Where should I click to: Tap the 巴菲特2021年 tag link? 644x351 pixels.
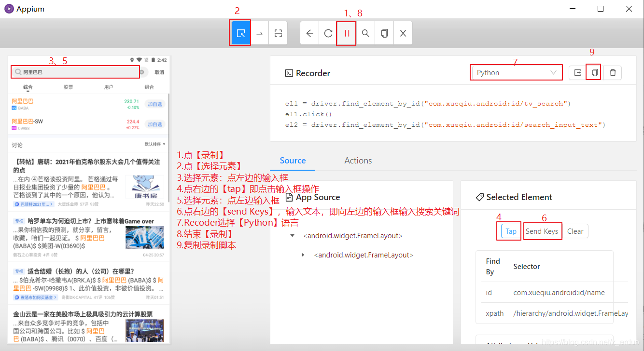coord(34,204)
